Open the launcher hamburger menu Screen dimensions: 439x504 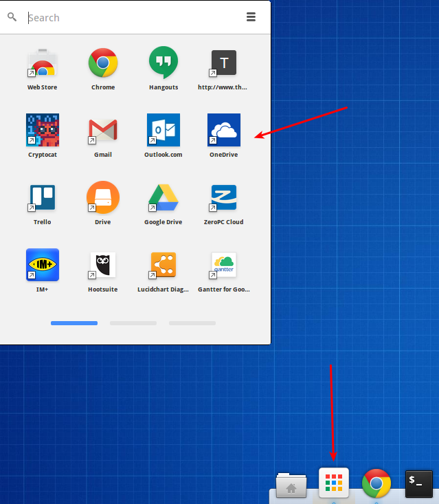(x=251, y=17)
